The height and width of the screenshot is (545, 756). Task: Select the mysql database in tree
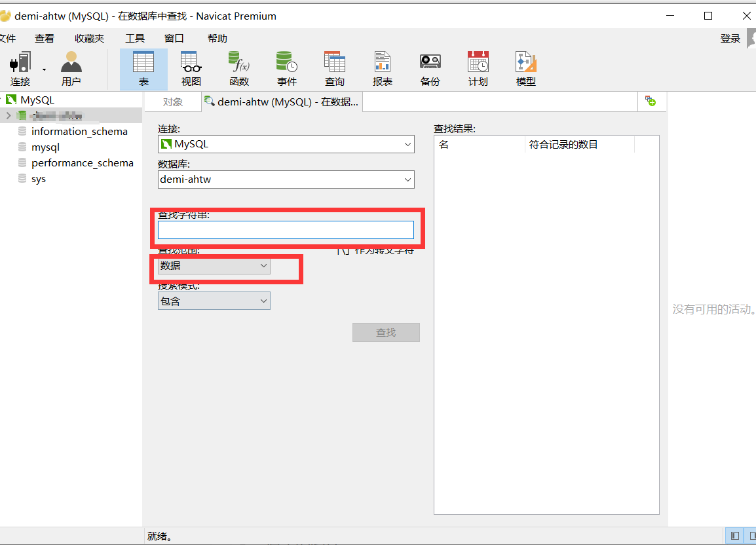[x=45, y=147]
